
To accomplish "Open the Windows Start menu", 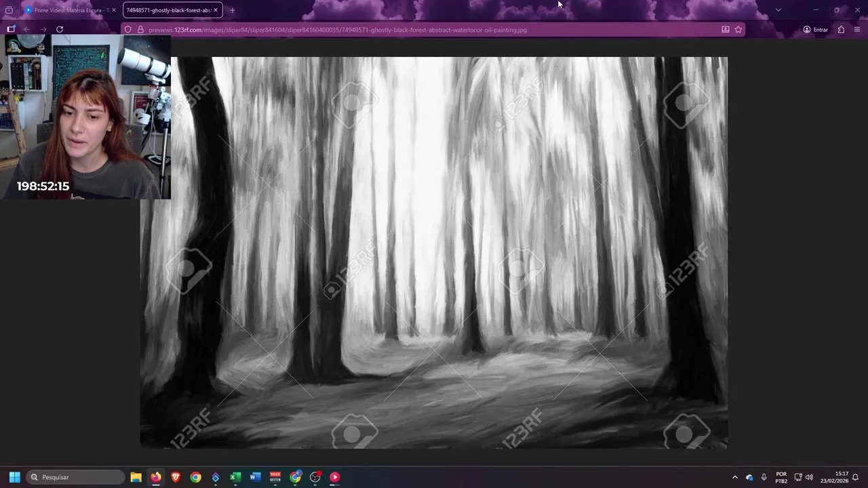I will click(x=14, y=477).
